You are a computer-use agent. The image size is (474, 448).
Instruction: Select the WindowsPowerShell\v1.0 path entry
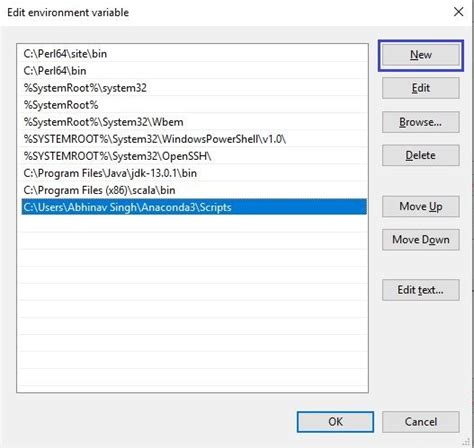[x=194, y=139]
